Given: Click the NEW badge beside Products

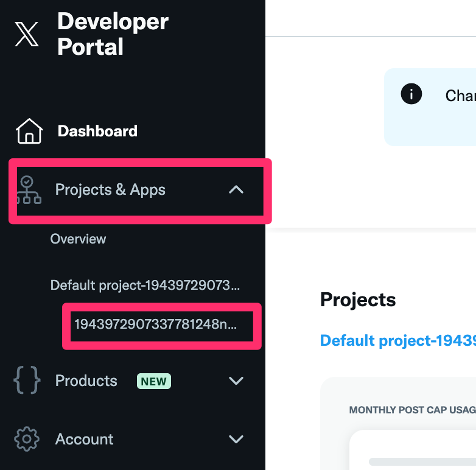Looking at the screenshot, I should click(154, 381).
